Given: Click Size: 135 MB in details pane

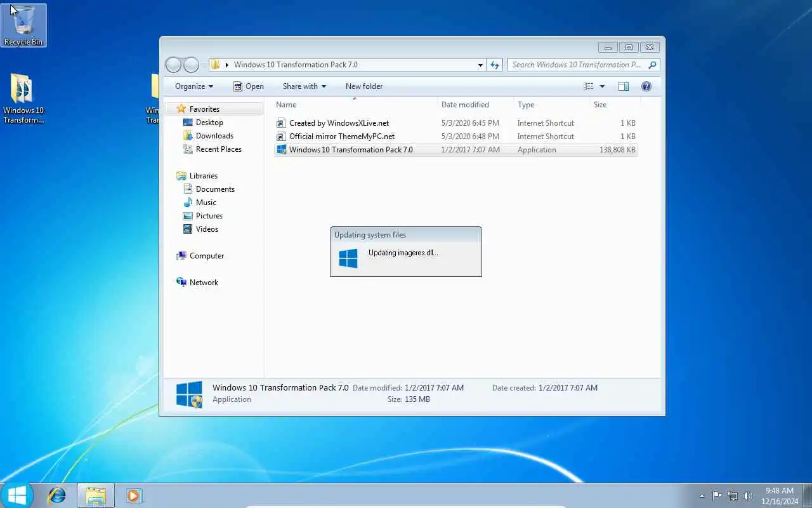Looking at the screenshot, I should [409, 399].
